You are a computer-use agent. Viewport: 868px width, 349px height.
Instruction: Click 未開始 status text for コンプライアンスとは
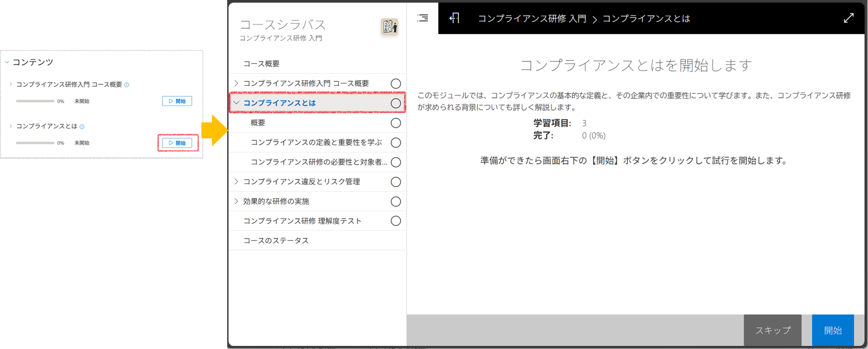[x=82, y=143]
